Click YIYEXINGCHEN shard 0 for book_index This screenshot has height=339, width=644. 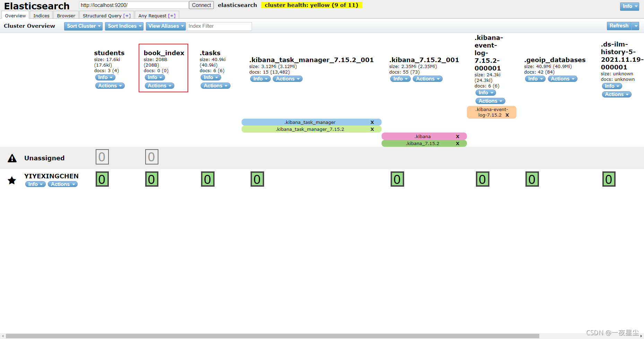(x=151, y=179)
